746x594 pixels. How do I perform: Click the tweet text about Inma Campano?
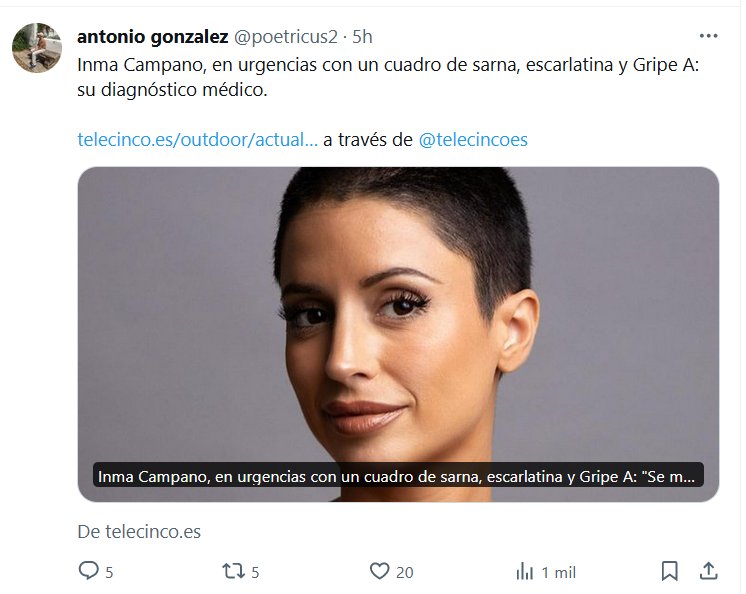click(388, 77)
